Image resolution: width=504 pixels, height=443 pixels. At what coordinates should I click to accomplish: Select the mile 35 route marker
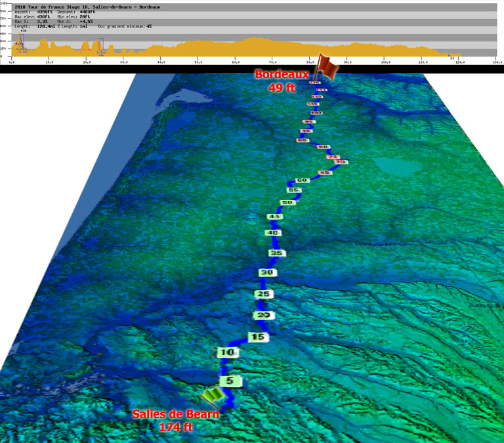coord(277,253)
